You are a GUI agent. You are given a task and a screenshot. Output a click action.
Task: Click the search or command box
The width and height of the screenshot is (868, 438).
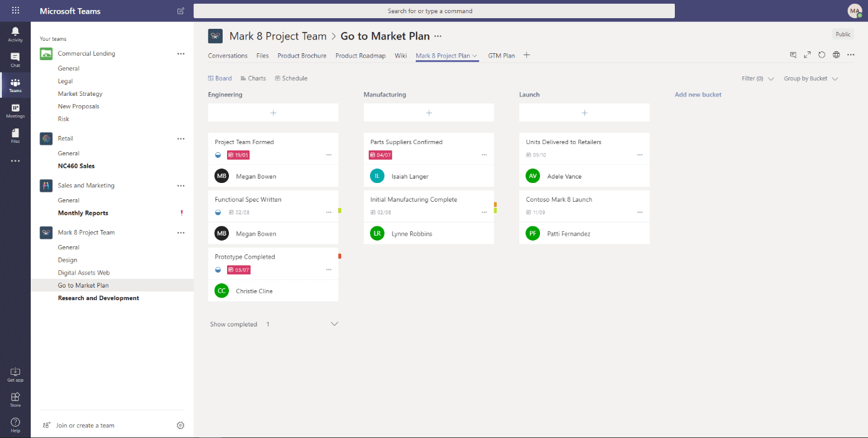[x=434, y=11]
